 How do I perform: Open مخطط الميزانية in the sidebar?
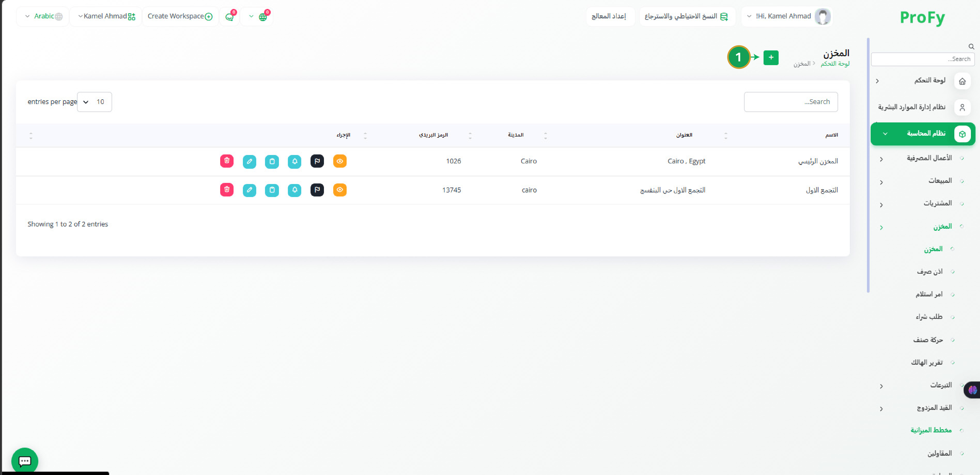tap(931, 430)
